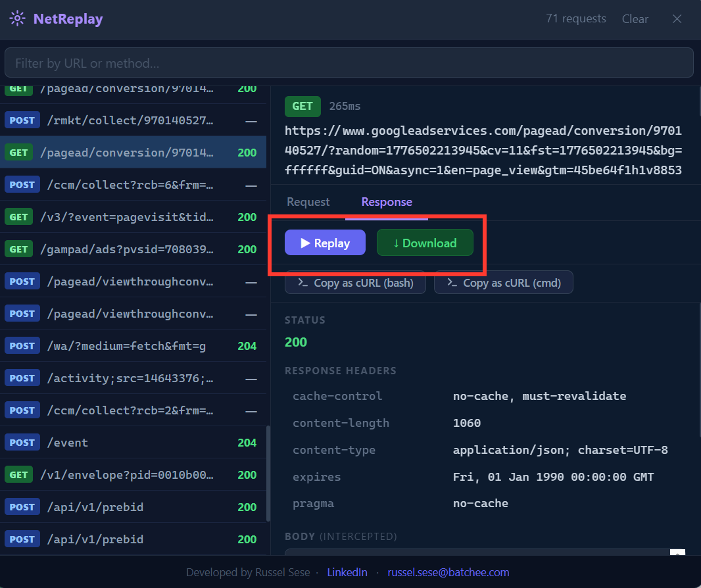Select the POST /activity;src=14643376 request

[x=132, y=378]
